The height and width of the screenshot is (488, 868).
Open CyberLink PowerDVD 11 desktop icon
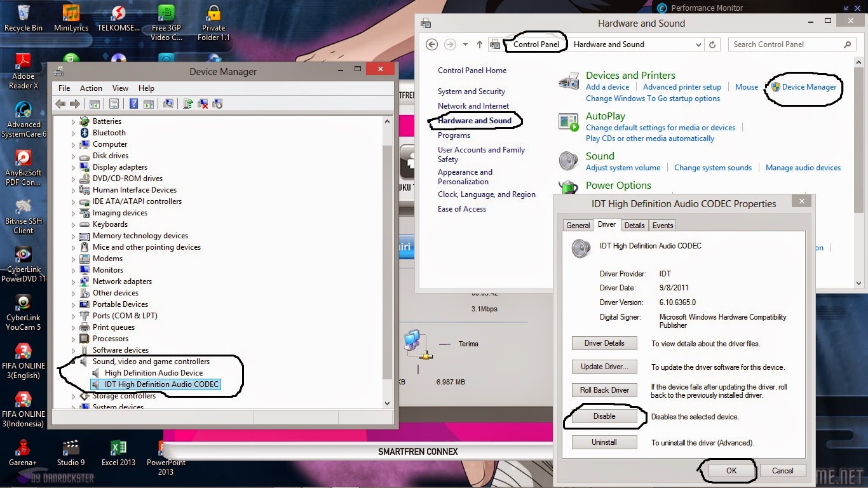coord(24,264)
